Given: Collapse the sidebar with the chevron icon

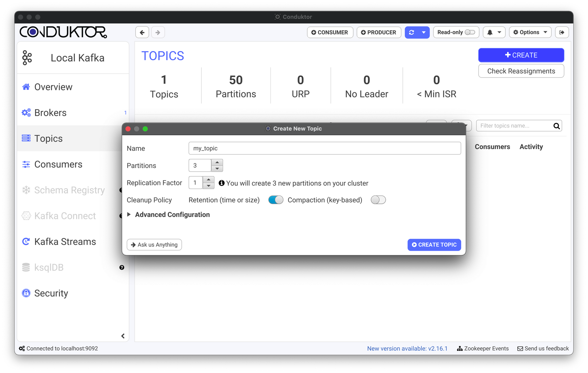Looking at the screenshot, I should [x=123, y=336].
